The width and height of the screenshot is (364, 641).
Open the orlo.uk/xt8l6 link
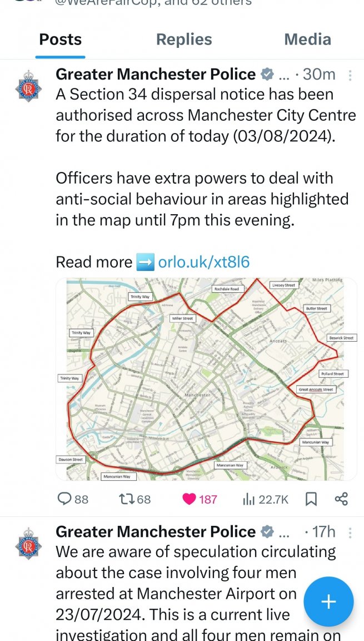click(x=203, y=262)
